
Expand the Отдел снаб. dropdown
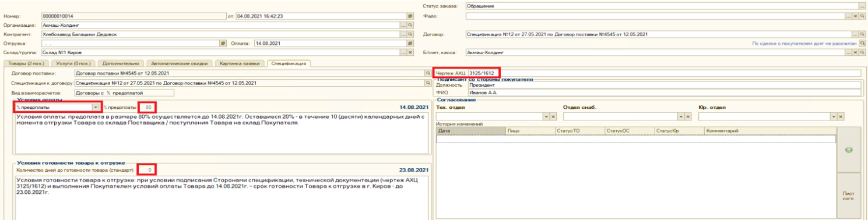pos(680,117)
